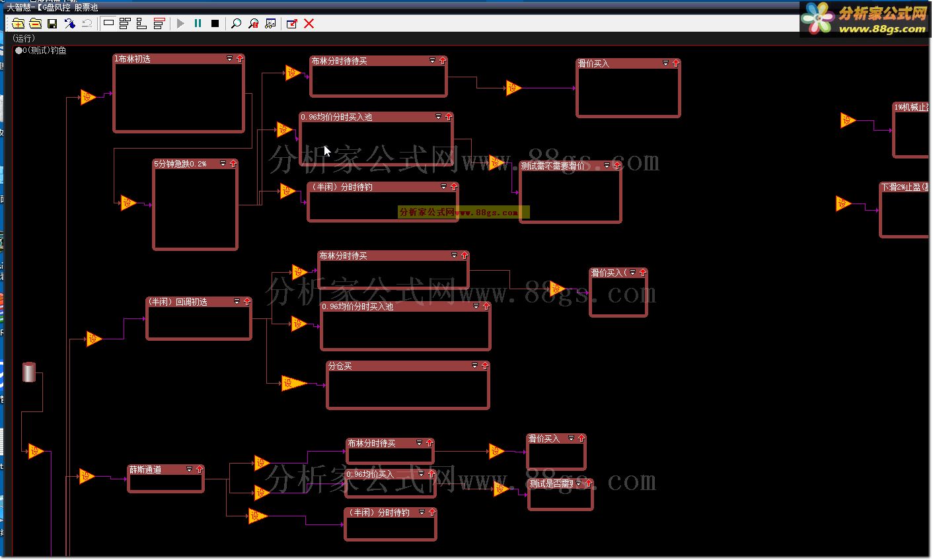Toggle the single-rectangle layout mode button
The image size is (933, 560).
[x=109, y=24]
